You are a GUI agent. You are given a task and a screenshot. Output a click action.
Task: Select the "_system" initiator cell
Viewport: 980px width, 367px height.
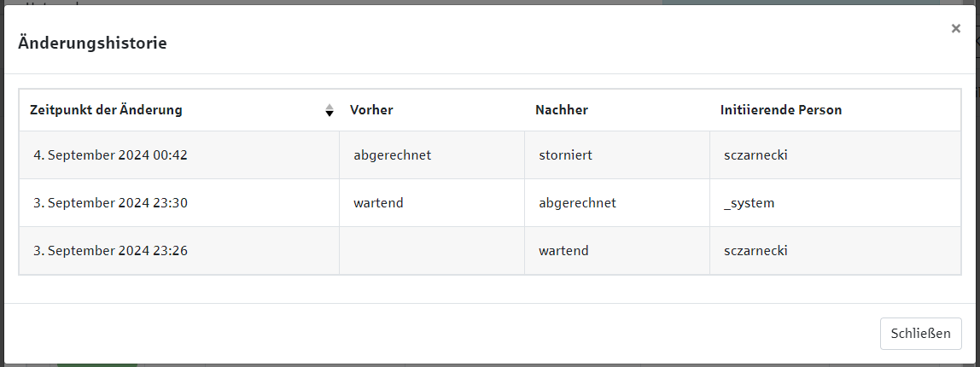[749, 203]
